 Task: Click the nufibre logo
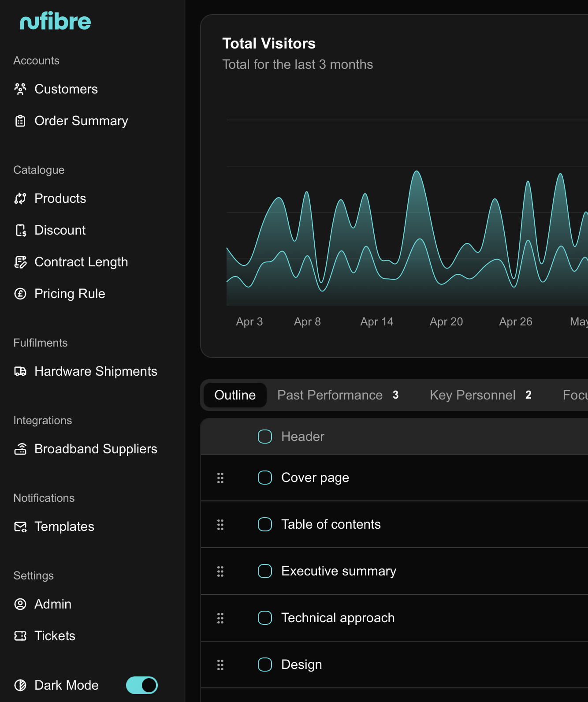56,22
